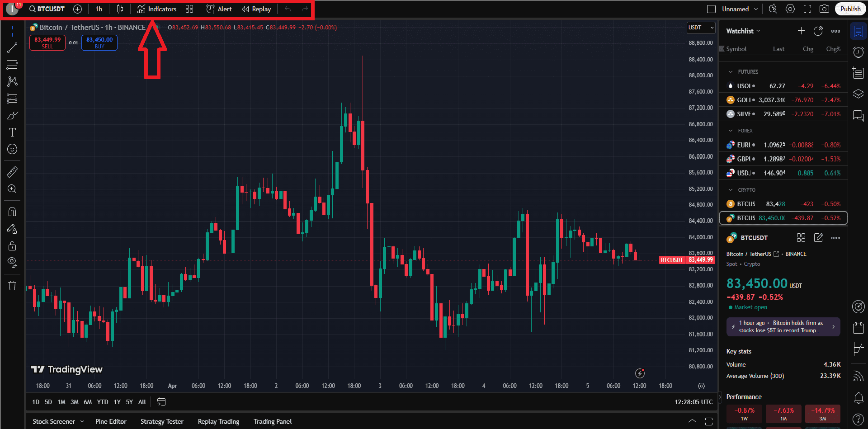Toggle hide all drawings eye icon

coord(12,263)
